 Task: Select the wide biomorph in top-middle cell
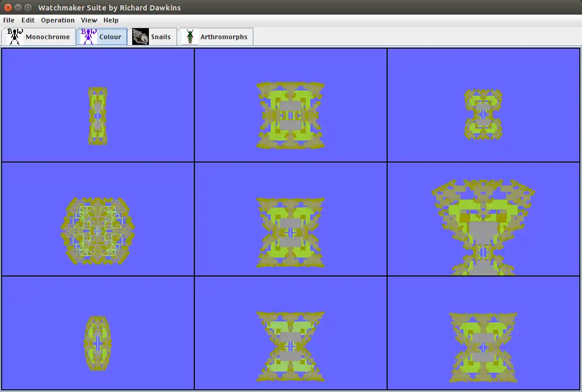(x=290, y=116)
